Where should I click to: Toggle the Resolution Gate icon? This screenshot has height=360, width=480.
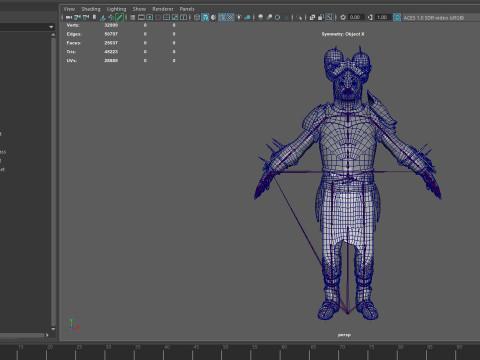click(x=150, y=17)
